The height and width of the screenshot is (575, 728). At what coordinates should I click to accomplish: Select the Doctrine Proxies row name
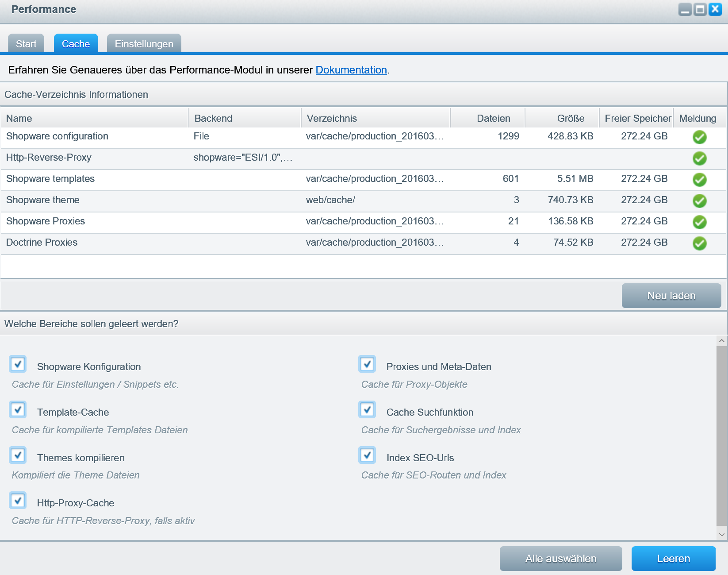(x=42, y=243)
